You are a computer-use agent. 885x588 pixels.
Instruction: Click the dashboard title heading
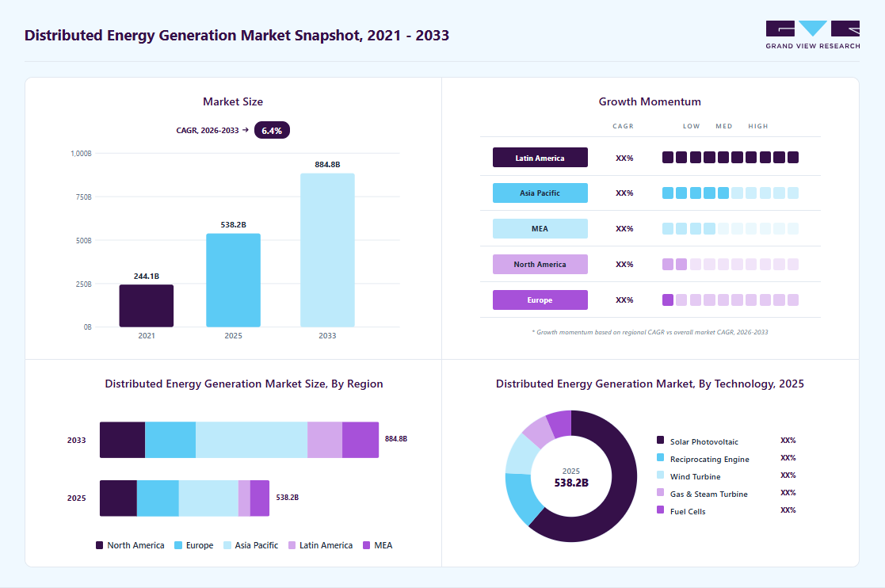[x=236, y=35]
